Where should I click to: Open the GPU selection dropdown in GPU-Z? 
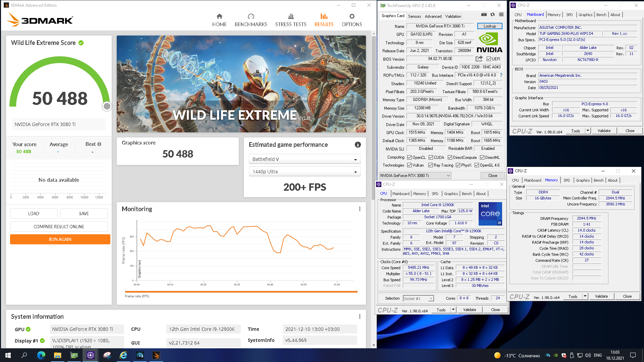tap(415, 176)
